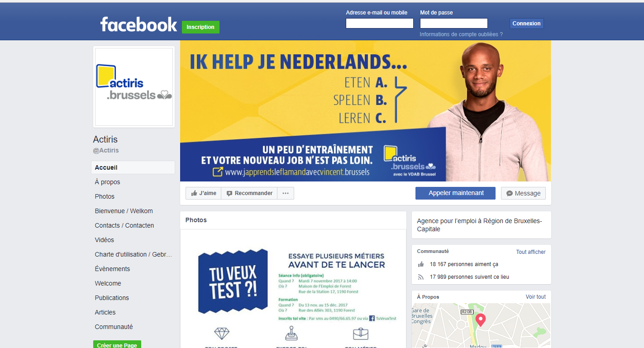Click the thumbs-up J'aime button
The width and height of the screenshot is (644, 348).
[203, 193]
